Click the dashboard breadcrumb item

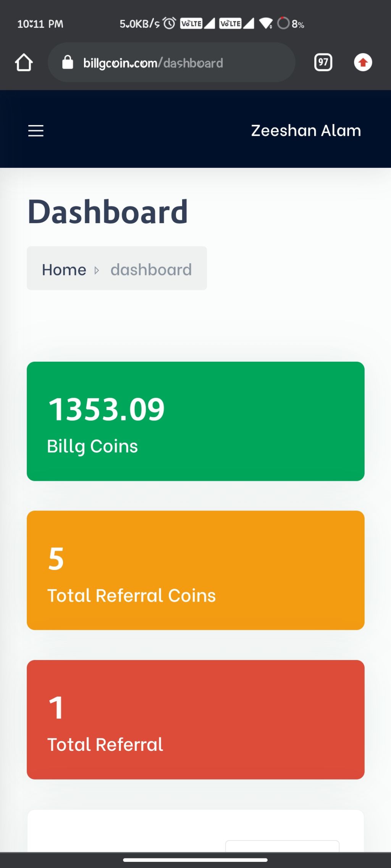[151, 270]
